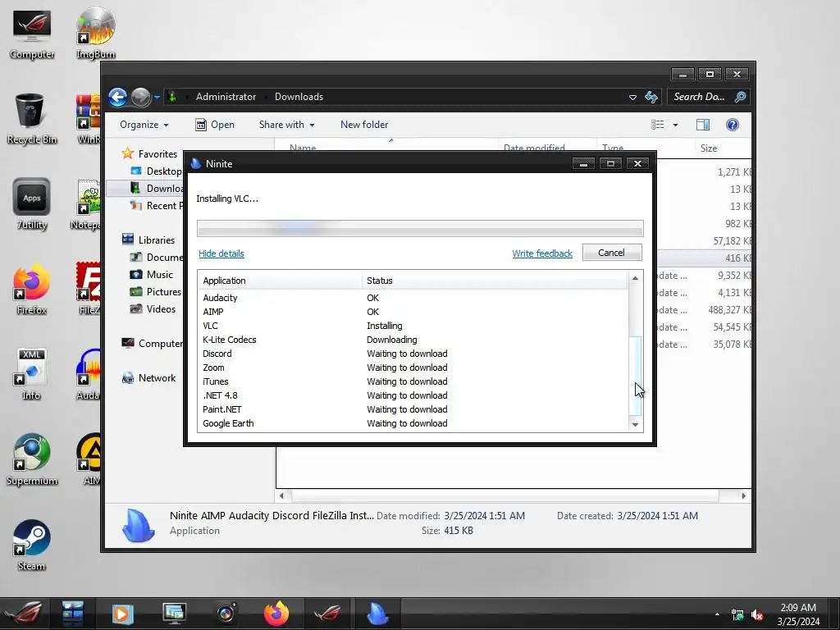The width and height of the screenshot is (840, 630).
Task: Click the taskbar clock showing 2:09 AM
Action: 798,614
